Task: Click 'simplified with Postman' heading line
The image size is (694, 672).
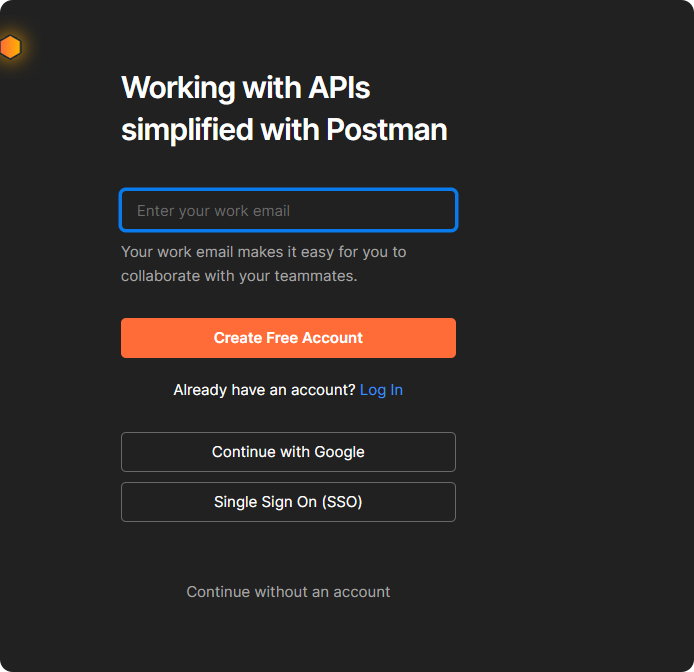Action: (x=284, y=130)
